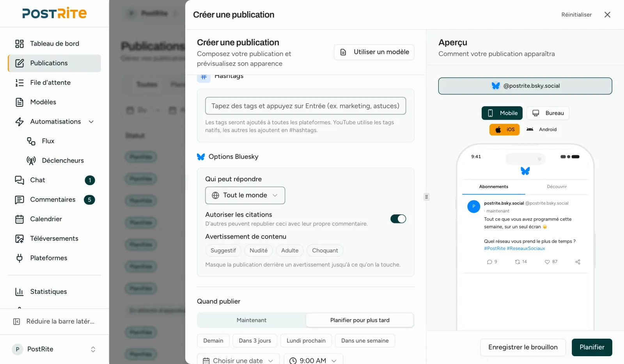Click Utiliser un modèle button
This screenshot has height=364, width=624.
[374, 52]
